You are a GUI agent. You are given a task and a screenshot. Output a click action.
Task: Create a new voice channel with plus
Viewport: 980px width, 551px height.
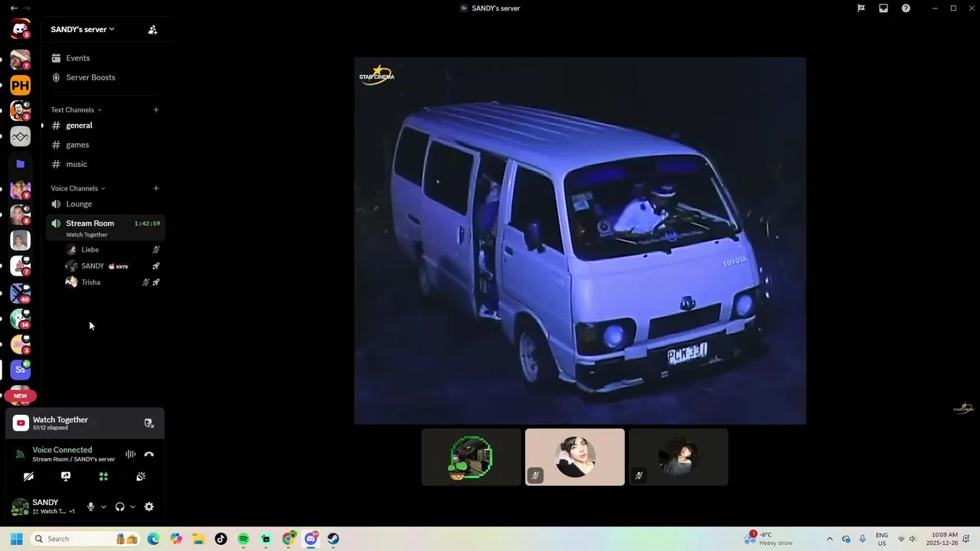(x=156, y=188)
